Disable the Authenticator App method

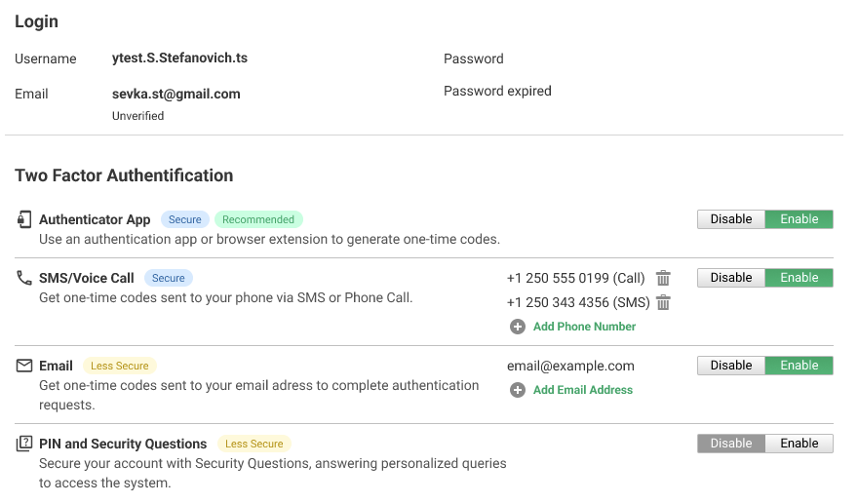(x=731, y=219)
